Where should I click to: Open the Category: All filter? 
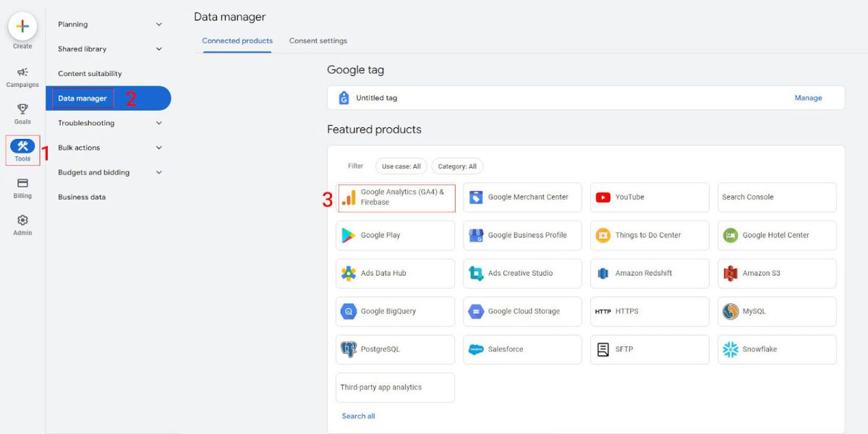[x=457, y=166]
